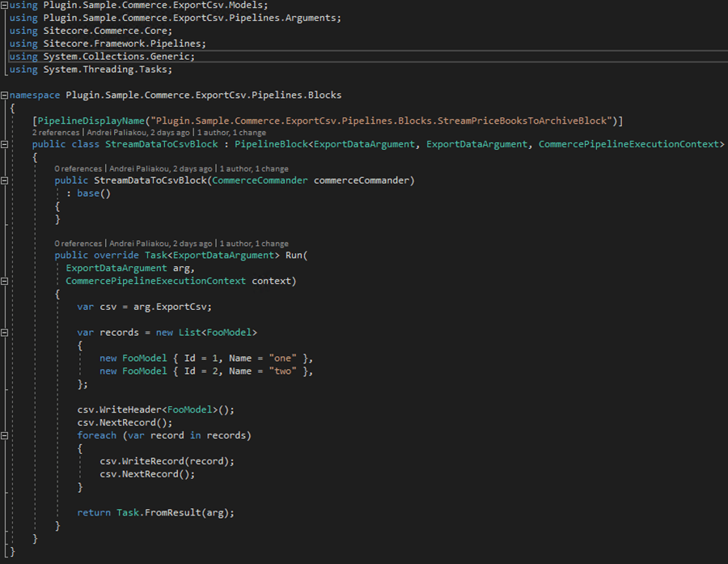Open "1 author, 1 change" above the class
Viewport: 728px width, 564px height.
pyautogui.click(x=231, y=133)
